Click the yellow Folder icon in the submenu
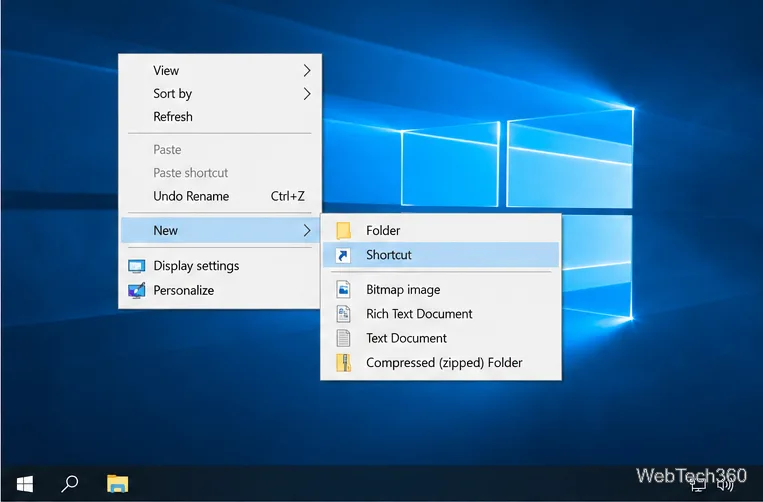 coord(344,231)
